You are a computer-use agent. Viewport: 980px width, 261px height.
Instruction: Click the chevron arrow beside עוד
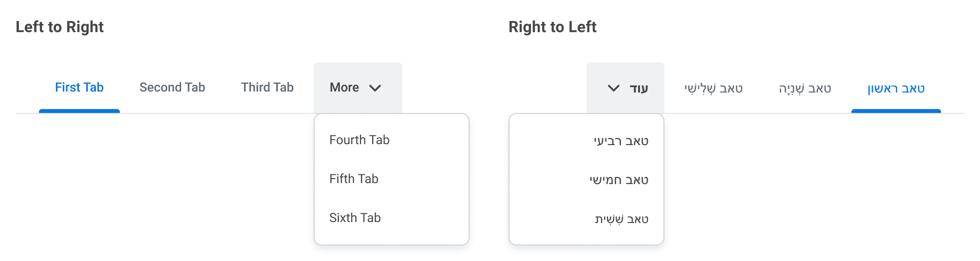pyautogui.click(x=614, y=88)
